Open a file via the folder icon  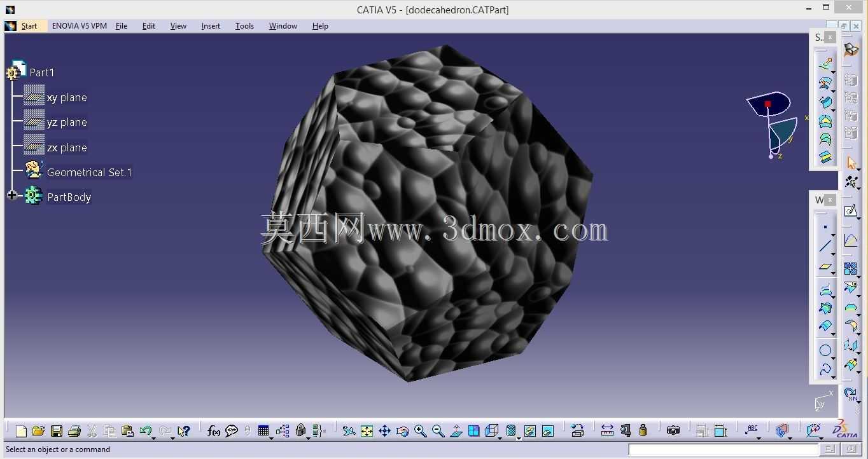(38, 431)
